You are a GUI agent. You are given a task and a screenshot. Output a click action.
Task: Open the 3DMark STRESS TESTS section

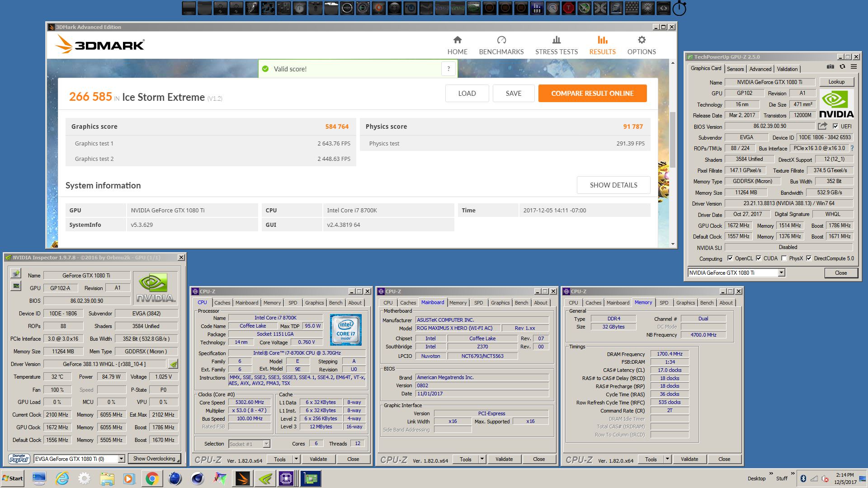point(557,46)
